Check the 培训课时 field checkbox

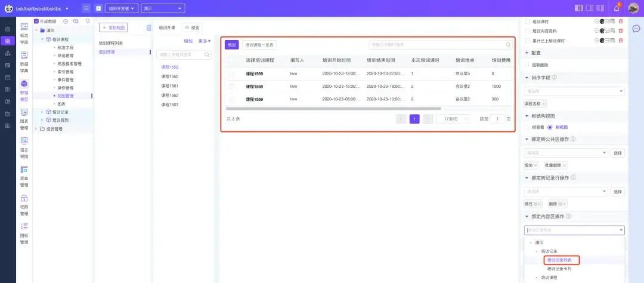tap(528, 21)
